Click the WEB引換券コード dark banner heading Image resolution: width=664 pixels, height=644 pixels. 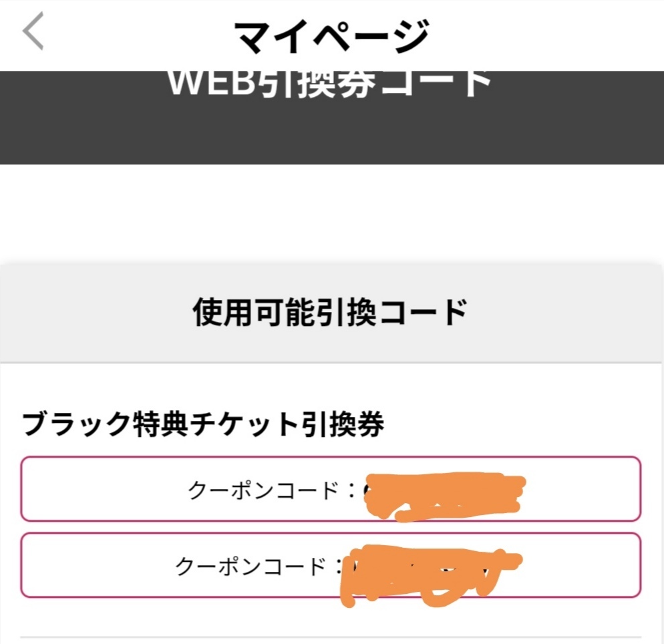330,84
